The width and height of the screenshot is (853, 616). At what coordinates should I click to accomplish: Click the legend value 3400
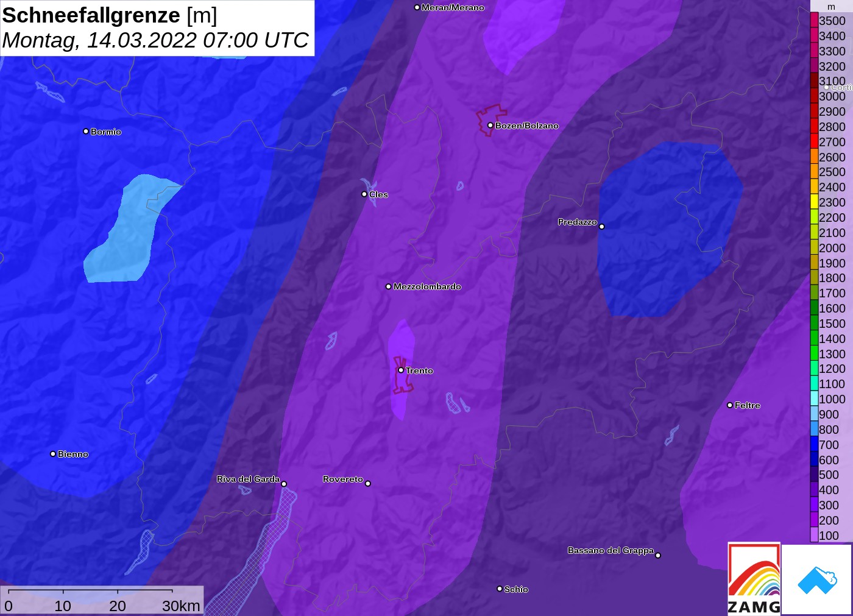[832, 36]
